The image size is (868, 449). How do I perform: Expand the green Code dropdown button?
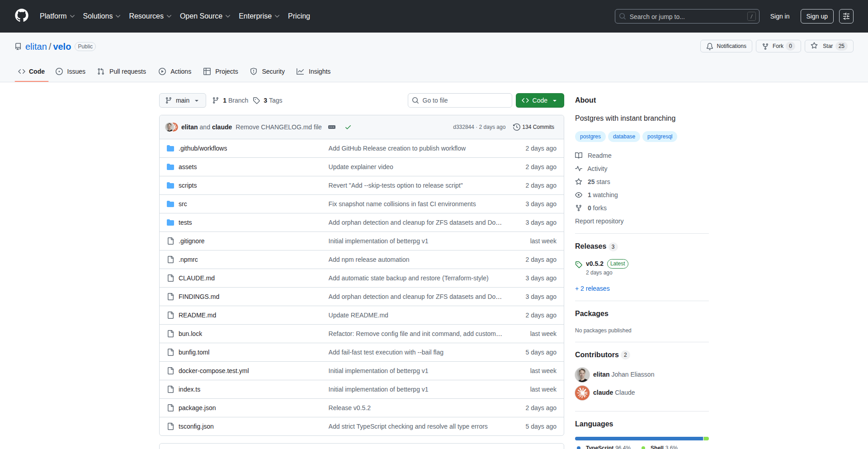(539, 100)
